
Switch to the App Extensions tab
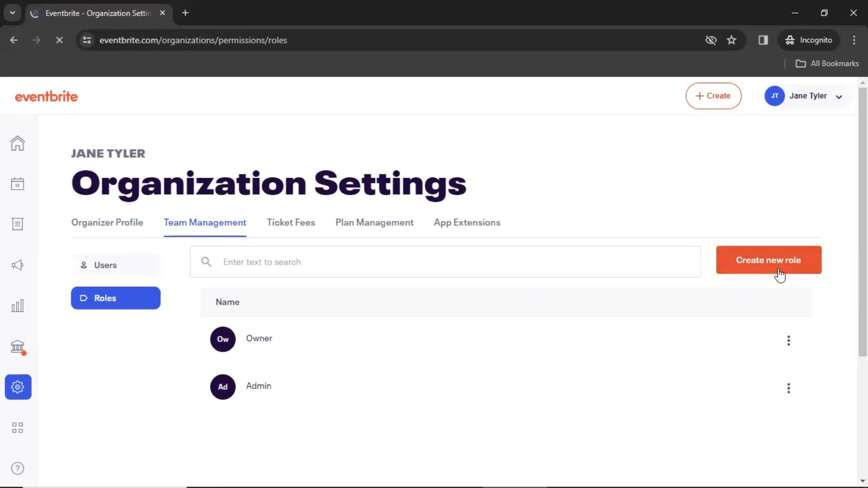(x=467, y=222)
